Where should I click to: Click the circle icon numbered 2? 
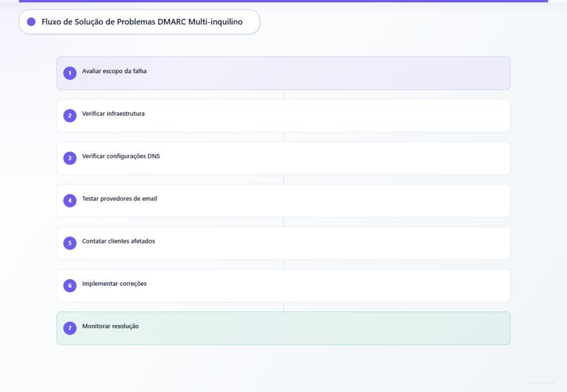click(x=70, y=115)
